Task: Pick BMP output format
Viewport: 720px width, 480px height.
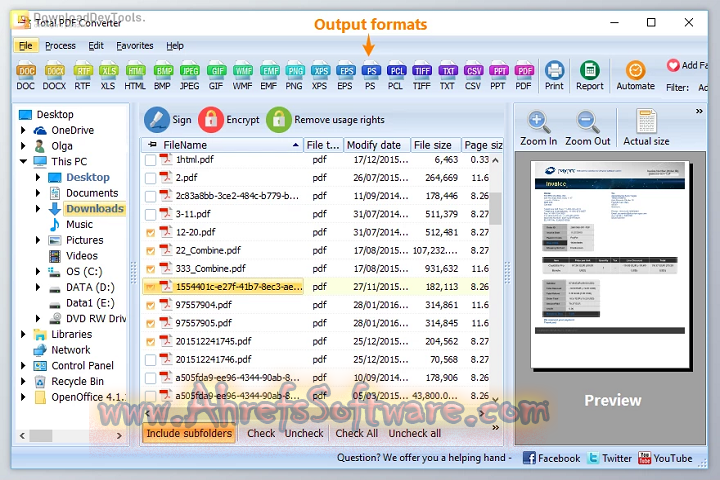Action: [x=163, y=75]
